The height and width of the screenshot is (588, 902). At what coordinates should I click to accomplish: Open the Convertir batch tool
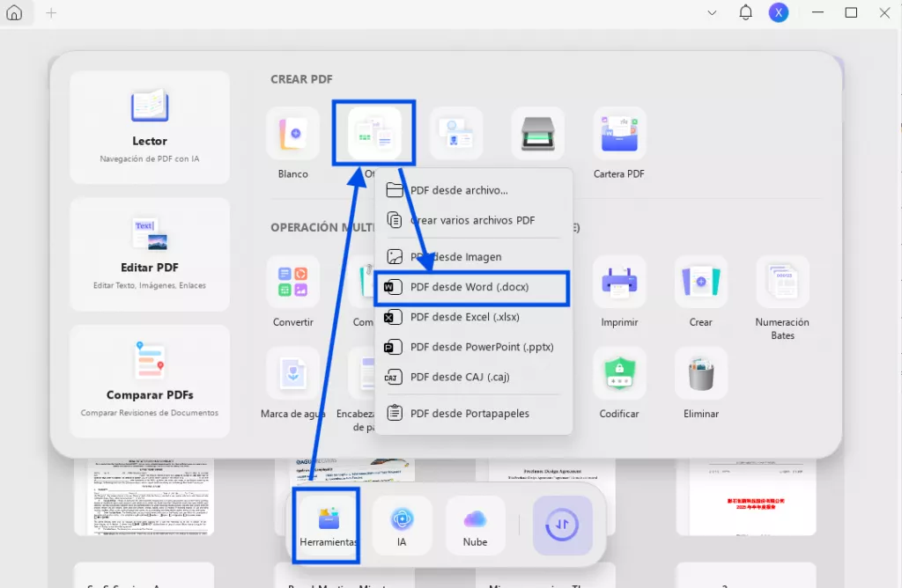292,282
